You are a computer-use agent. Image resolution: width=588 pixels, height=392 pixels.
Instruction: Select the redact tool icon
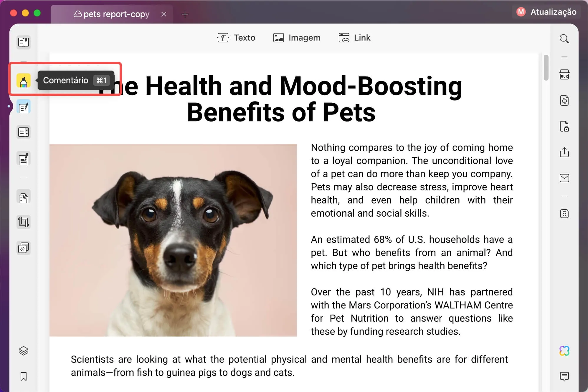(x=24, y=159)
